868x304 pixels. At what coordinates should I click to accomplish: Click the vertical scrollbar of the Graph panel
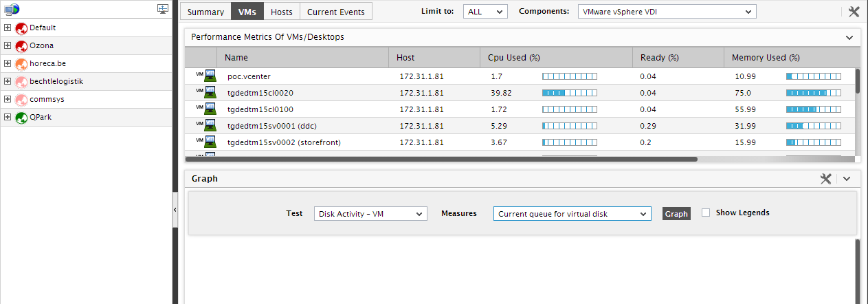[x=857, y=271]
